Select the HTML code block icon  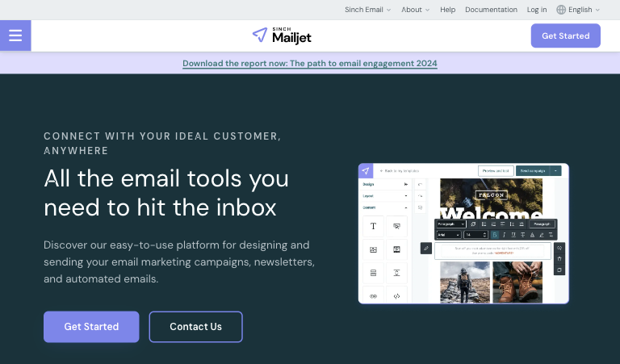coord(396,296)
